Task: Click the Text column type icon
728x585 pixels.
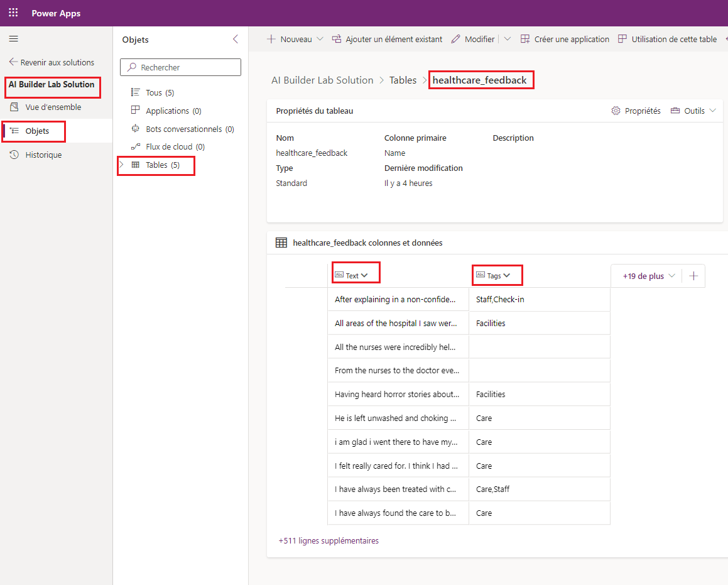Action: click(339, 275)
